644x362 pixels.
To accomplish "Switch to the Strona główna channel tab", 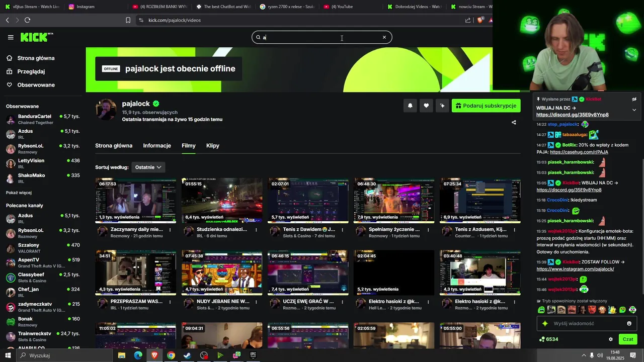I will pos(114,146).
